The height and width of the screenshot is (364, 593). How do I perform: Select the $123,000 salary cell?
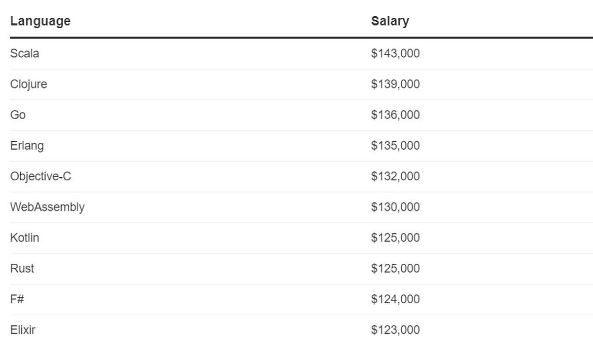tap(395, 329)
